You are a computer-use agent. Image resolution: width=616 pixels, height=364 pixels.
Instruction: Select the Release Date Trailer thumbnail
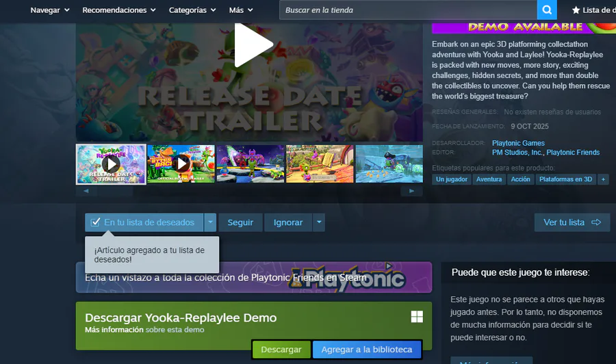[111, 164]
